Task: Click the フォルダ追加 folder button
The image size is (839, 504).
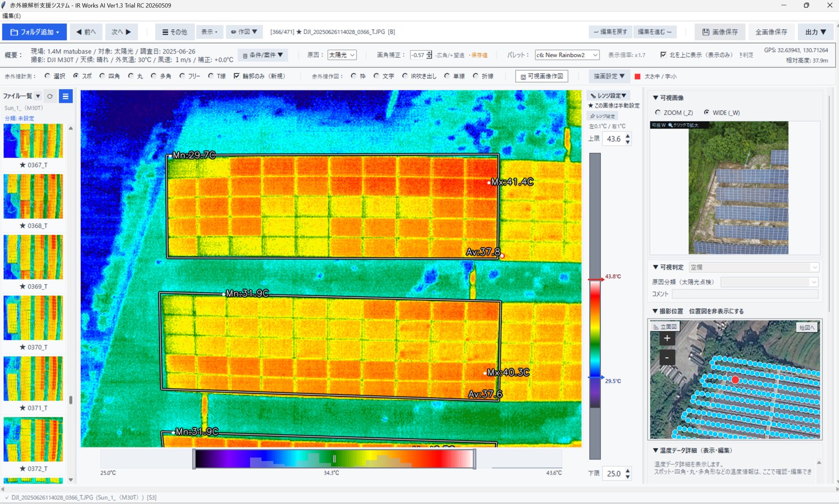Action: (35, 32)
